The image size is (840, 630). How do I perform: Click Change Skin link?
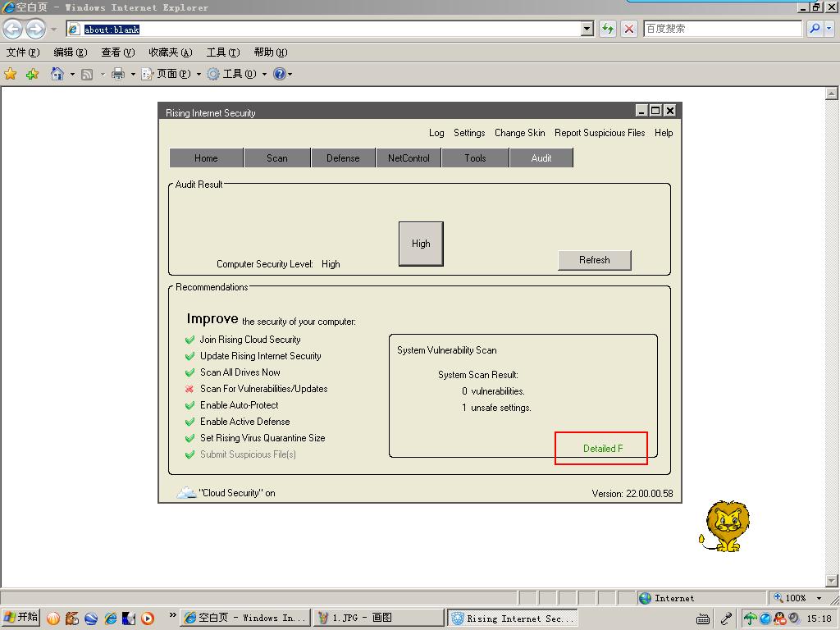pyautogui.click(x=519, y=133)
